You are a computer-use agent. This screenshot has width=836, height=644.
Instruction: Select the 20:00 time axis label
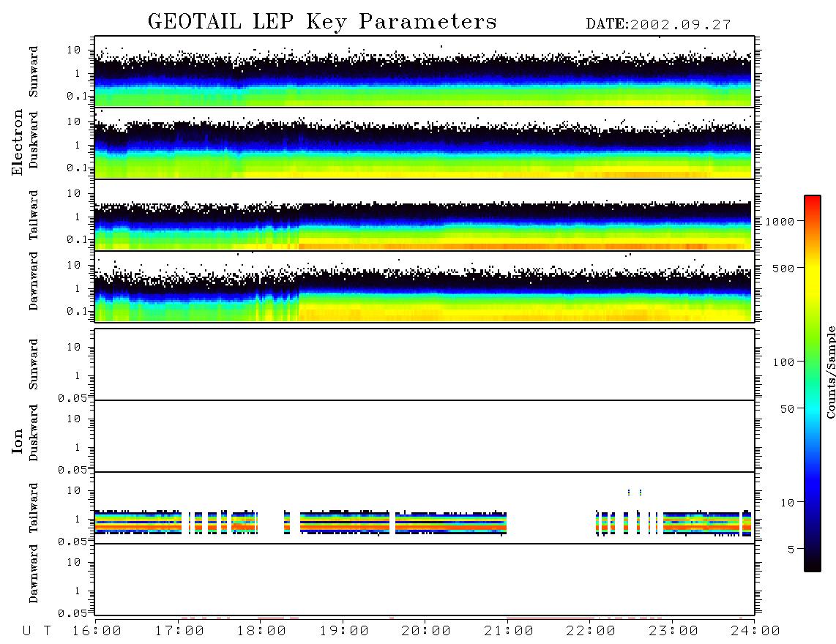pos(427,631)
